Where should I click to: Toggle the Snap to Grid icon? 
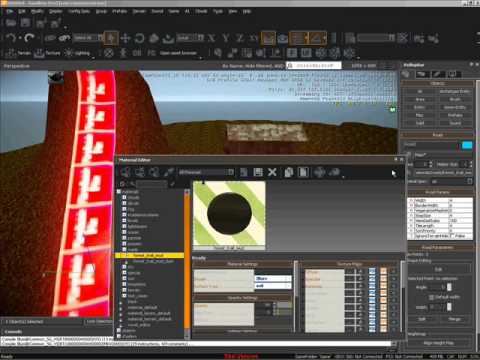pos(298,38)
